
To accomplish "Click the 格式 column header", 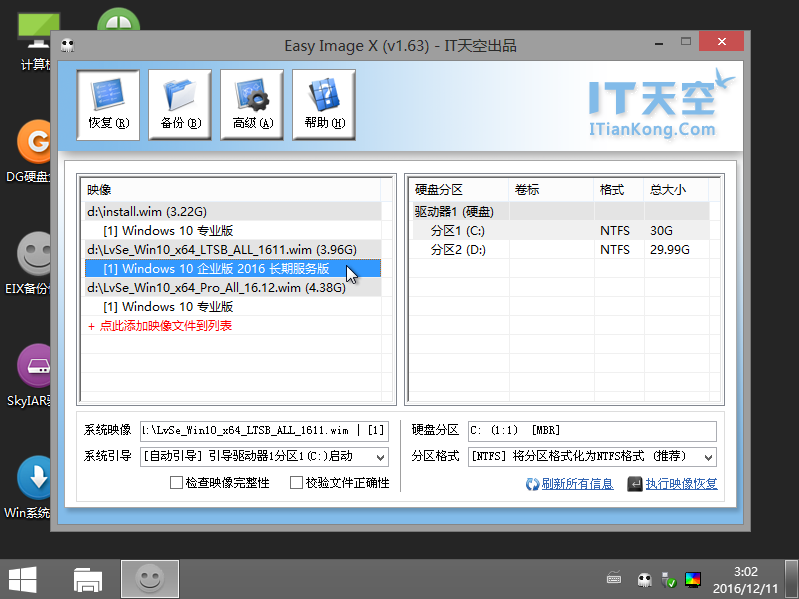I will pos(619,190).
